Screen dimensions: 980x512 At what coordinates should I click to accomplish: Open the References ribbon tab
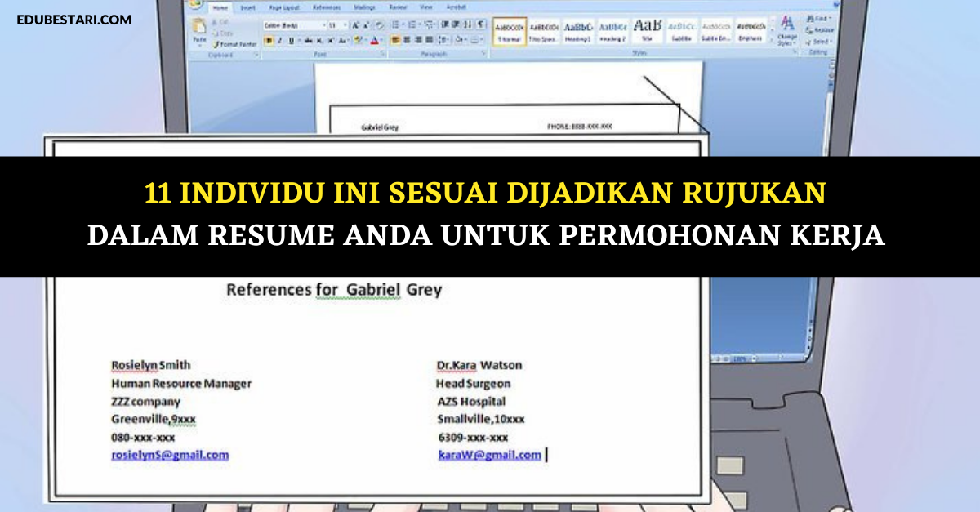coord(327,7)
